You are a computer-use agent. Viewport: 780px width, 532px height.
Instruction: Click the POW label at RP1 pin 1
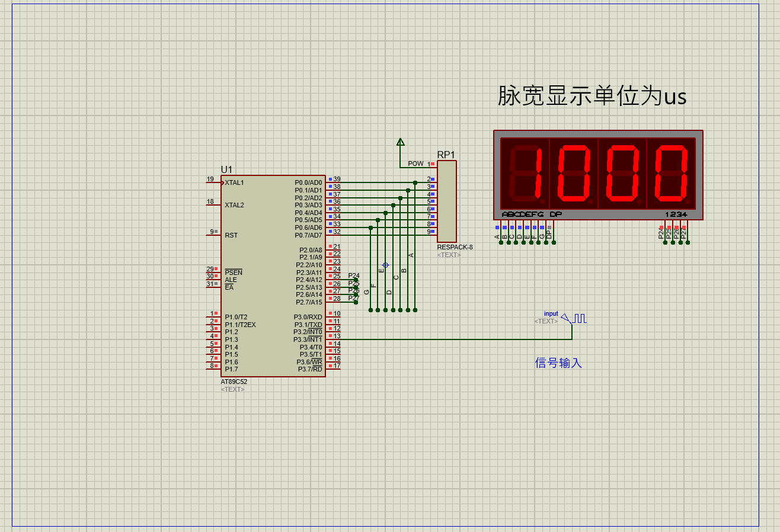click(x=415, y=164)
